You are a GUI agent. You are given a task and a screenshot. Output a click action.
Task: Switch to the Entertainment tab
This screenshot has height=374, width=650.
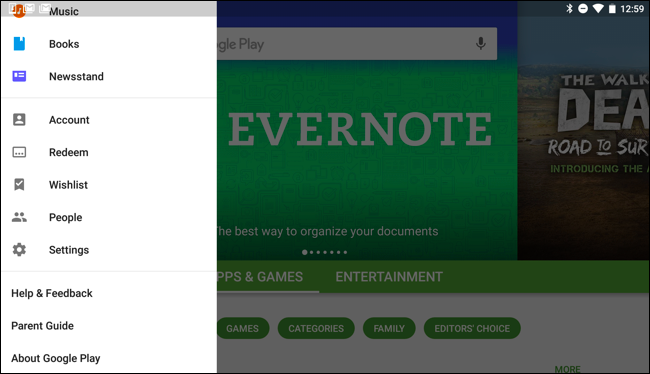tap(389, 277)
